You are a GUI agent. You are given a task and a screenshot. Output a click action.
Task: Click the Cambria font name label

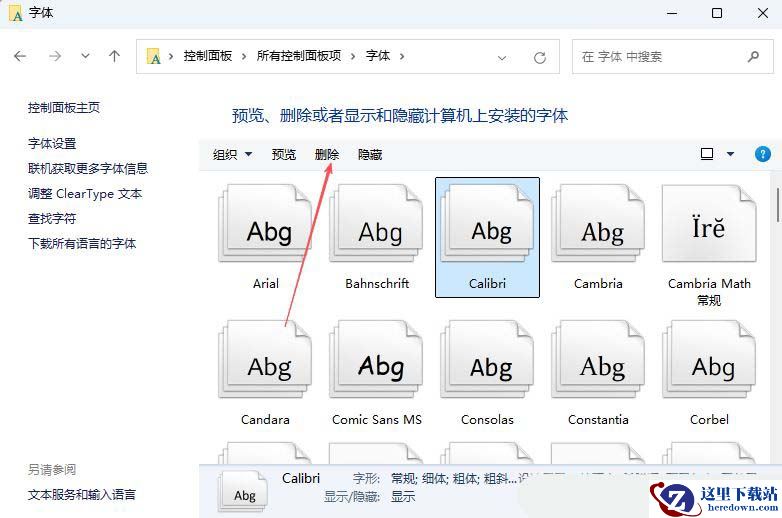(598, 284)
